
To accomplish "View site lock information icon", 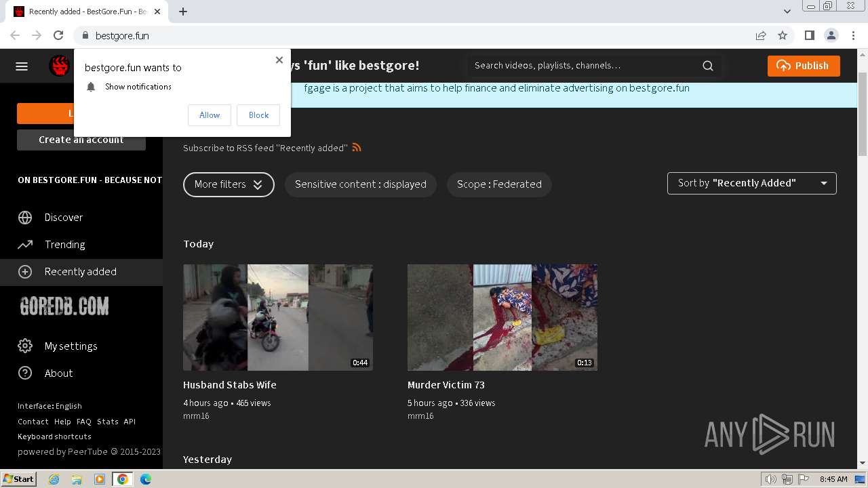I will [x=85, y=35].
